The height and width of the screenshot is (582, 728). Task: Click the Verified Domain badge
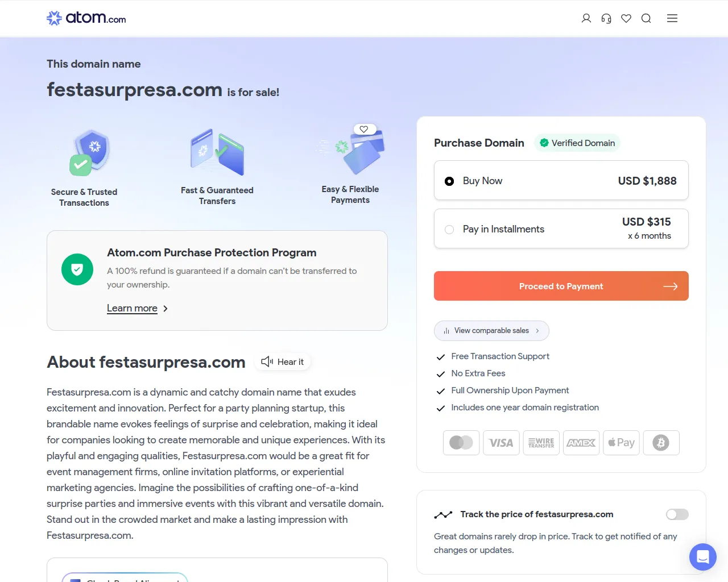click(x=577, y=143)
